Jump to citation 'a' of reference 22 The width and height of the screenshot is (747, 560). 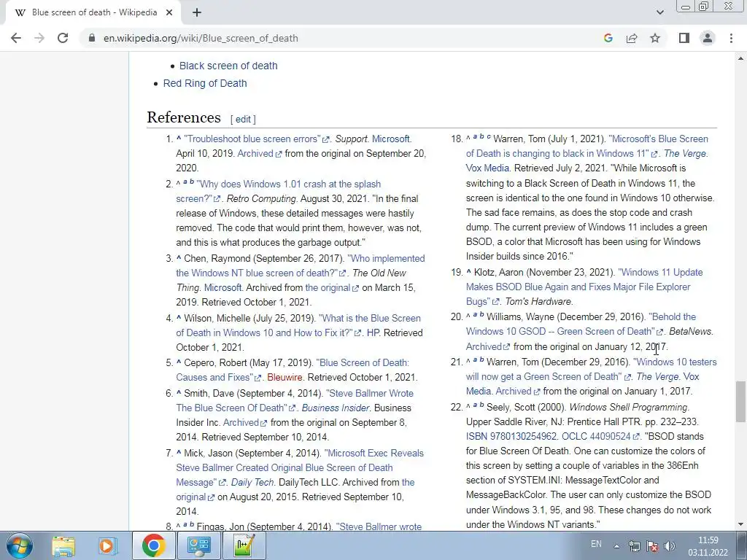475,405
